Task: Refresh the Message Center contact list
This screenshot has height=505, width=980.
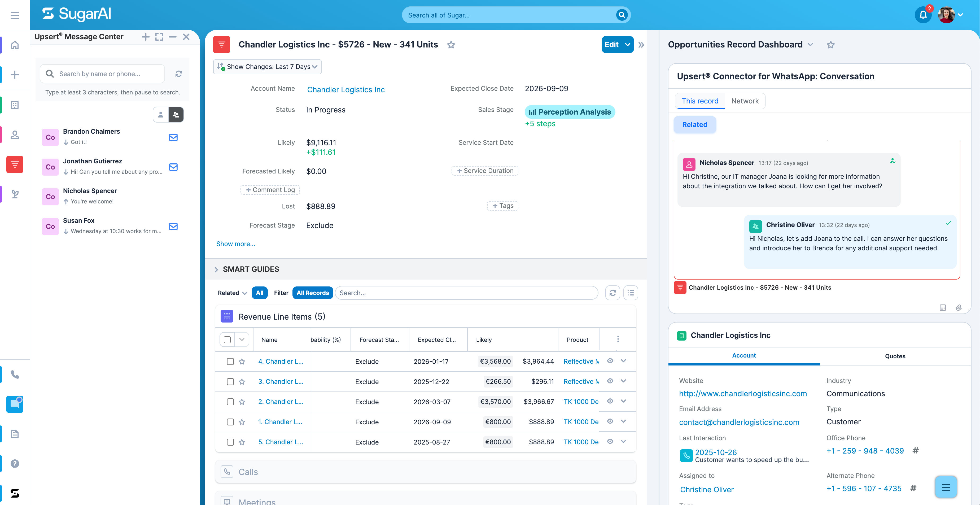Action: pos(178,74)
